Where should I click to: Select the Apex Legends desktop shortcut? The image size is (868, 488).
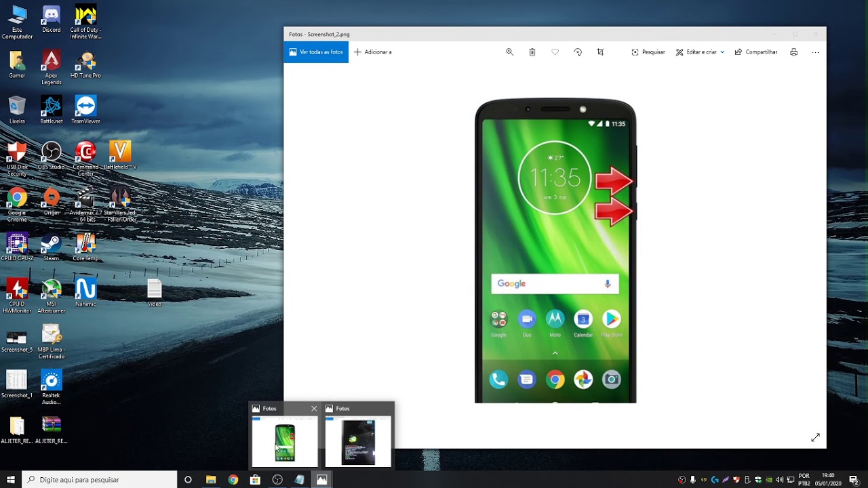(x=52, y=68)
